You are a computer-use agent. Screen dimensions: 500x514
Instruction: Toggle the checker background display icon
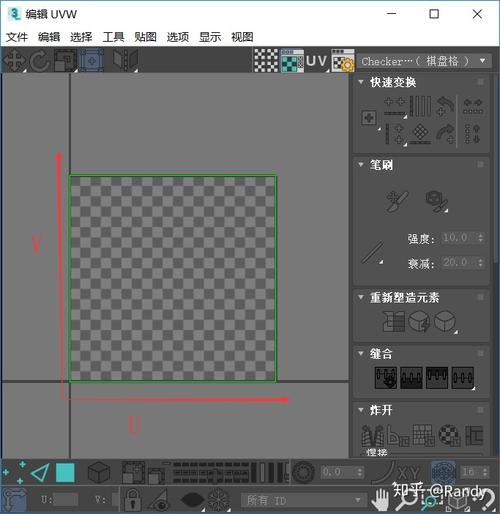tap(266, 61)
